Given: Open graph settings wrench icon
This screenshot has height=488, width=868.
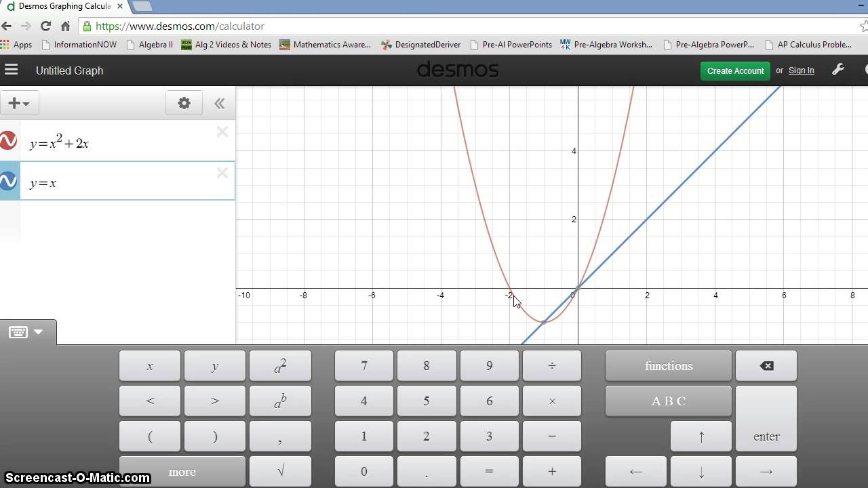Looking at the screenshot, I should point(838,70).
